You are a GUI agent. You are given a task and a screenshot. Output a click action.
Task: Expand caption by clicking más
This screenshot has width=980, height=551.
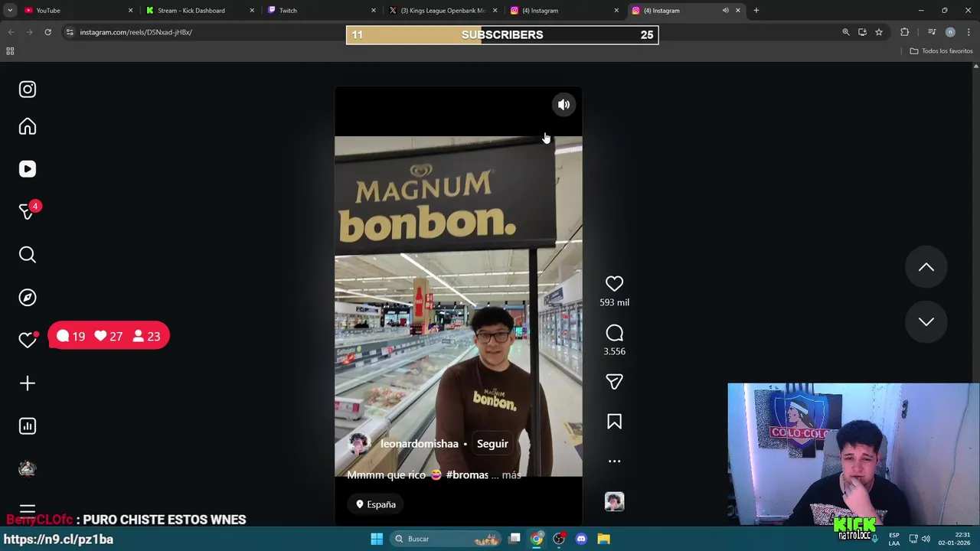tap(511, 475)
